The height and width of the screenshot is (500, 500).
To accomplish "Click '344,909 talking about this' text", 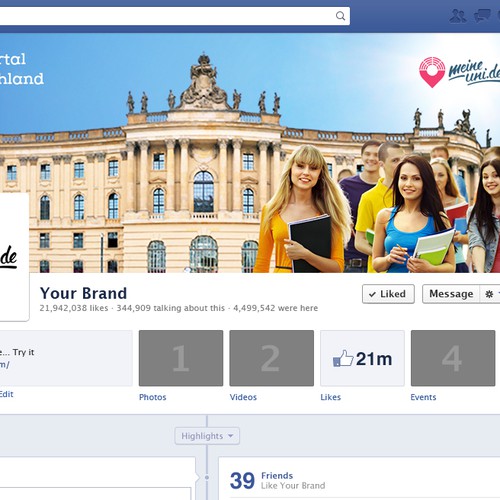I will click(x=171, y=308).
